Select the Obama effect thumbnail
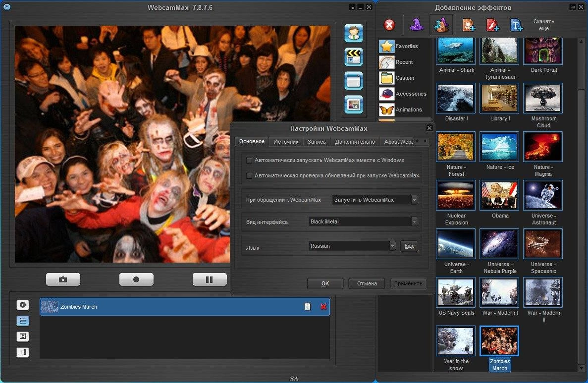The image size is (588, 383). [499, 195]
